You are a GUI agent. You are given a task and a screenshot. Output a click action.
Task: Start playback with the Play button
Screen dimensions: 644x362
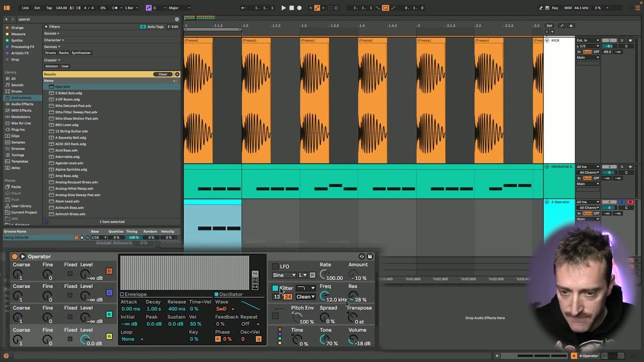pos(283,8)
